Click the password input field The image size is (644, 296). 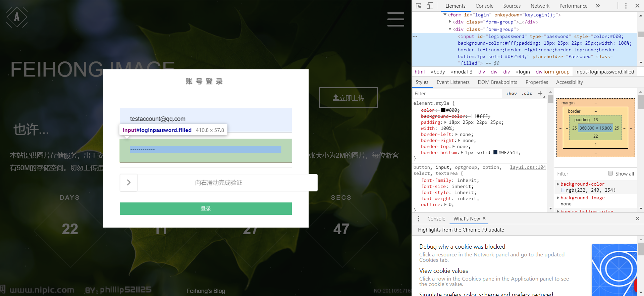[206, 151]
